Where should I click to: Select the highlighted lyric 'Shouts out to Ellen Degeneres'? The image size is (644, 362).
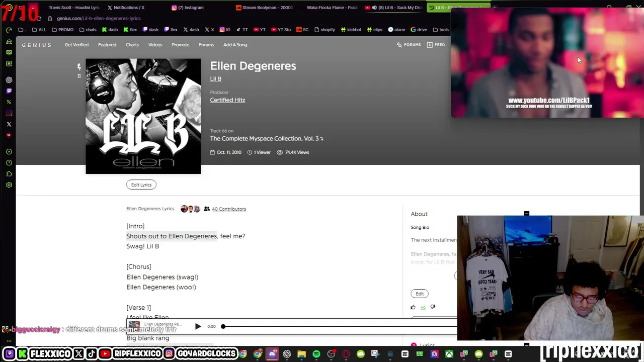pyautogui.click(x=172, y=236)
